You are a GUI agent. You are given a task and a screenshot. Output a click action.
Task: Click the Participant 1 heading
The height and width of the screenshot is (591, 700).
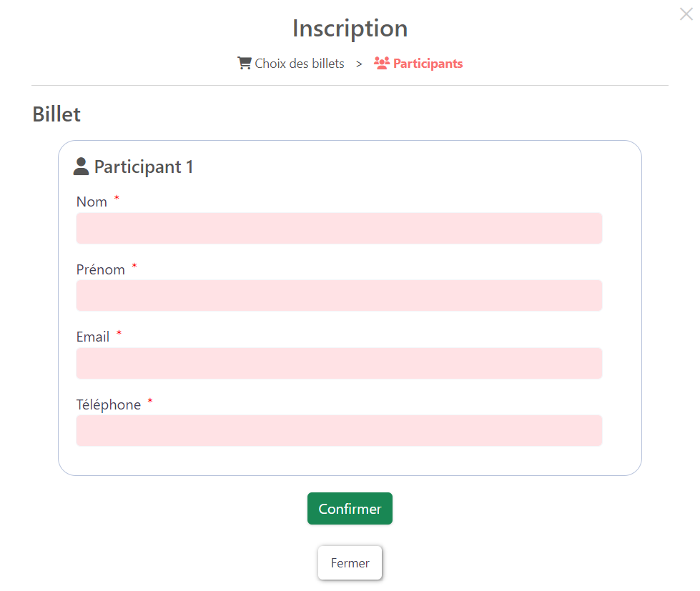[144, 167]
